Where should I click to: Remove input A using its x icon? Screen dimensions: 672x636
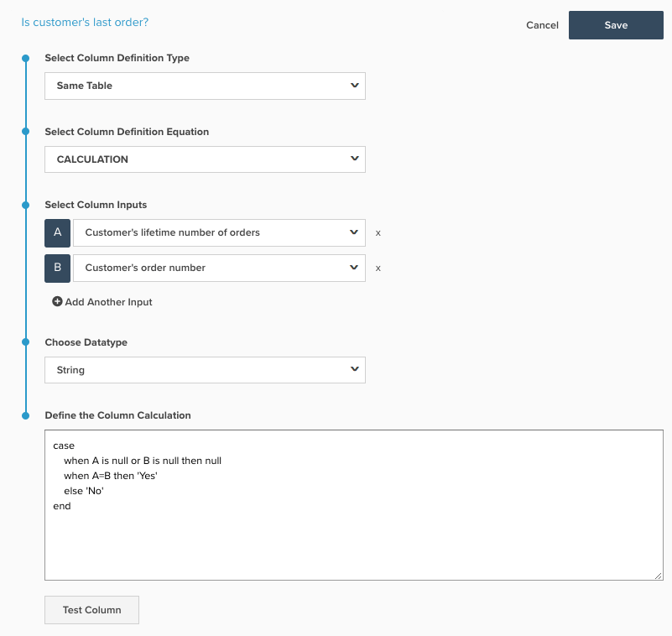click(378, 232)
